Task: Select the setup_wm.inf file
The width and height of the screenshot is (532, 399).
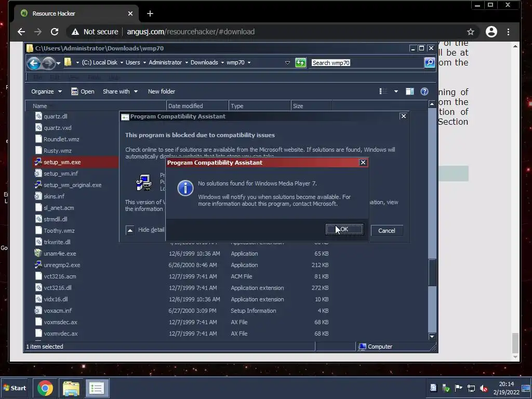Action: pyautogui.click(x=61, y=174)
